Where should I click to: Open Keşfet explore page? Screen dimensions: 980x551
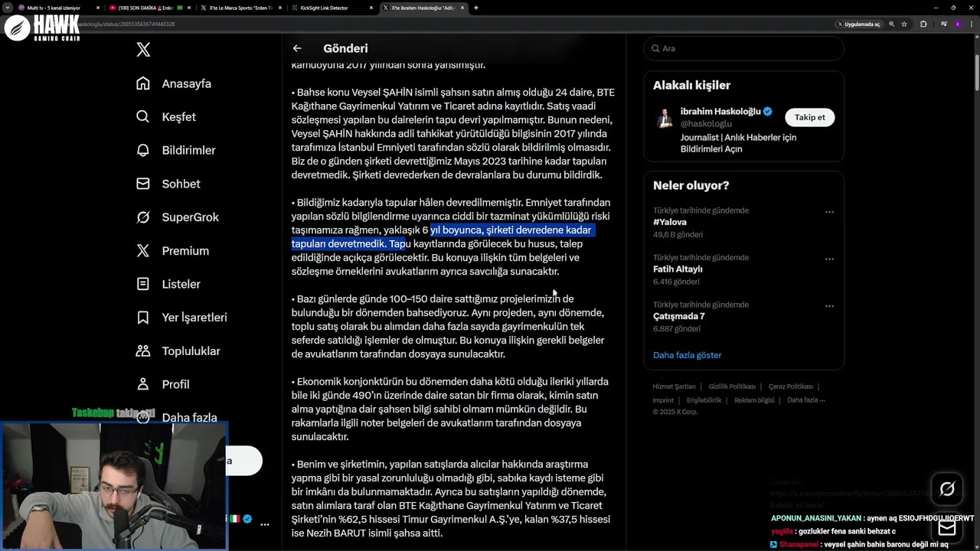166,117
